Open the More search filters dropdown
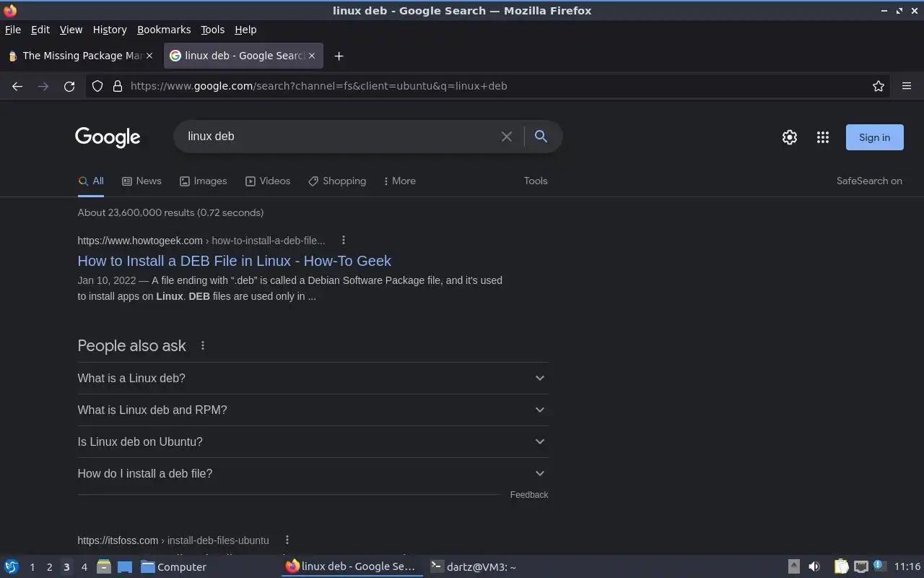The height and width of the screenshot is (578, 924). (x=399, y=181)
